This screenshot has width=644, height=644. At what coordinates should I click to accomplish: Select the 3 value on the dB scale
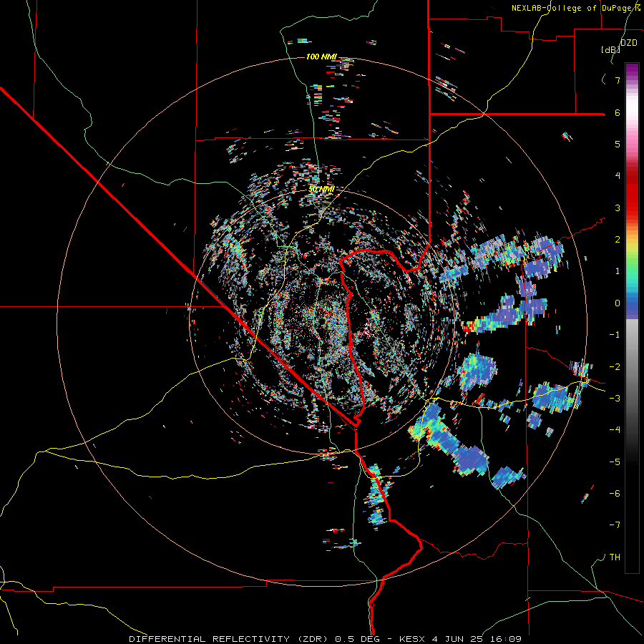618,208
